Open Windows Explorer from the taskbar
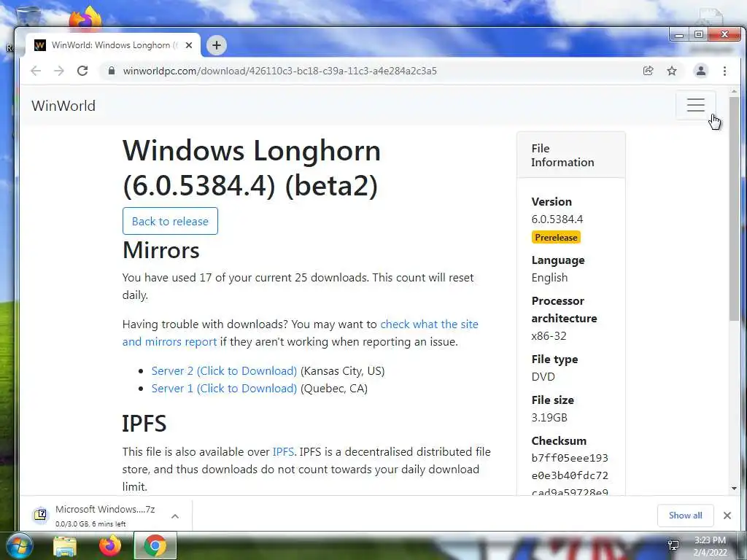This screenshot has width=747, height=560. click(x=65, y=546)
